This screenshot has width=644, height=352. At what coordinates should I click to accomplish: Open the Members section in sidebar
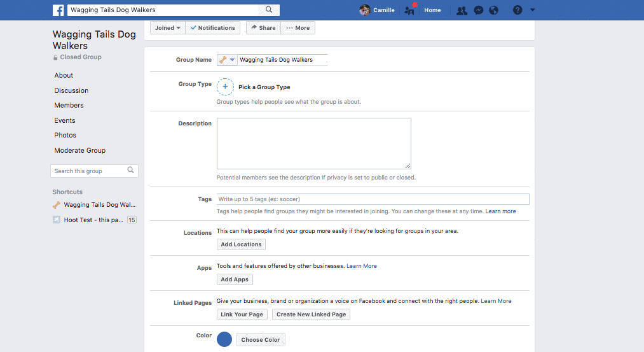69,105
